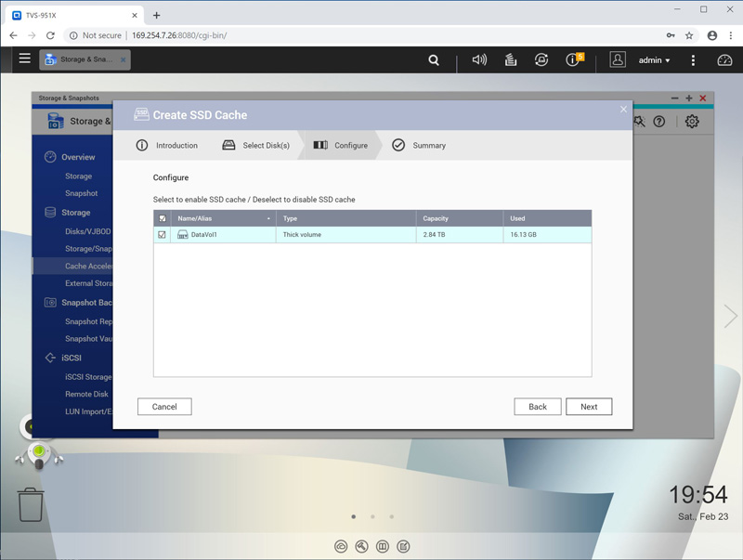Open Chrome profile account icon

(x=711, y=35)
